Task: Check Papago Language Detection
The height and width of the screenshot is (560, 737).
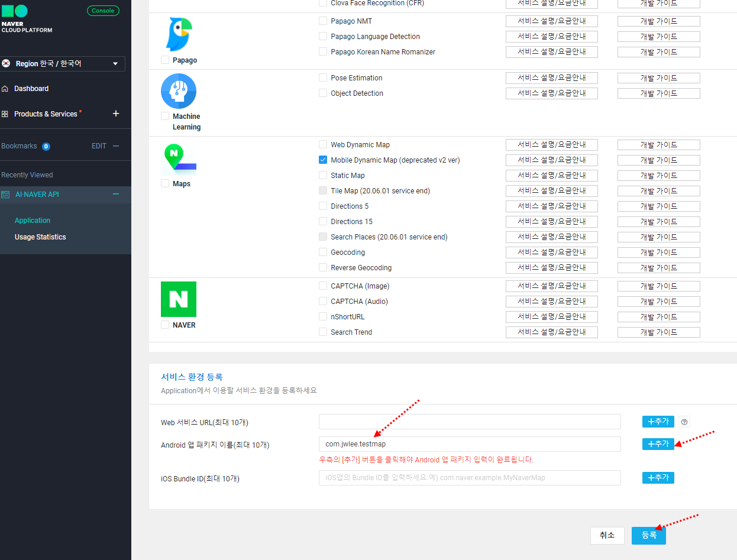Action: 323,36
